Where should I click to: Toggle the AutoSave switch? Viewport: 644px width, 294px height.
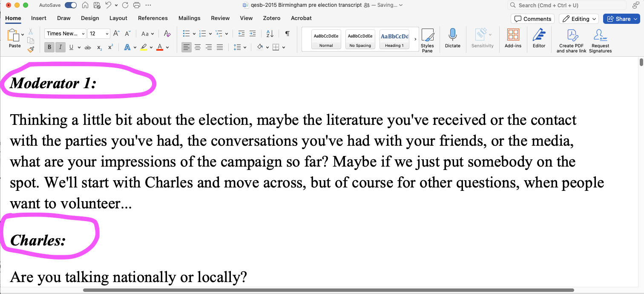tap(71, 6)
